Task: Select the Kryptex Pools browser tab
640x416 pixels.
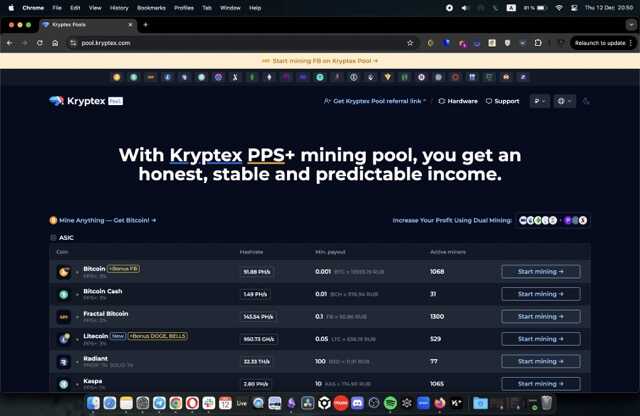Action: [88, 25]
